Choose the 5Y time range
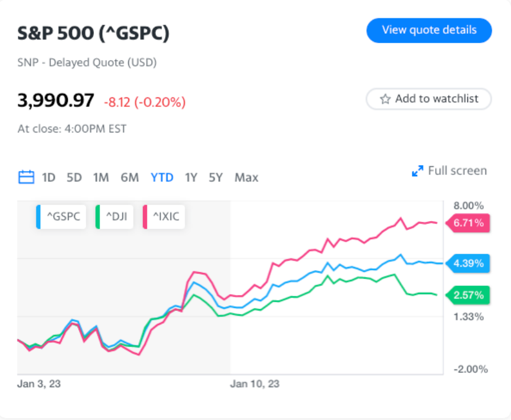The width and height of the screenshot is (511, 420). [216, 177]
